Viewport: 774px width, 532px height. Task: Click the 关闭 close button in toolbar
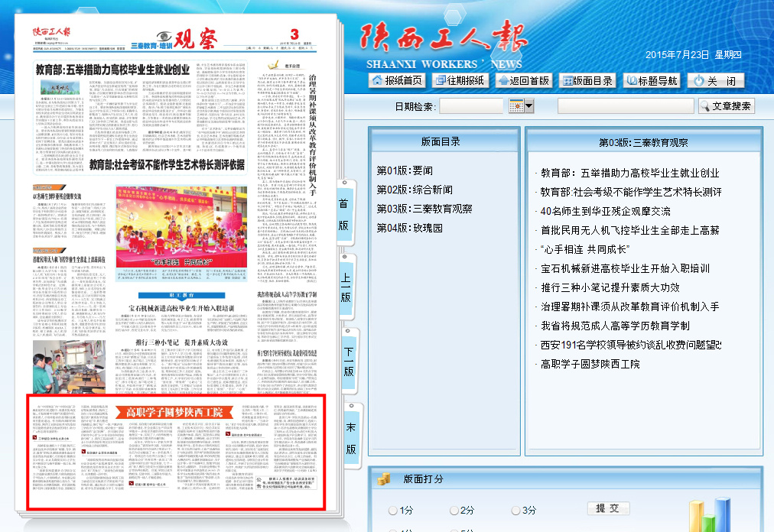716,80
